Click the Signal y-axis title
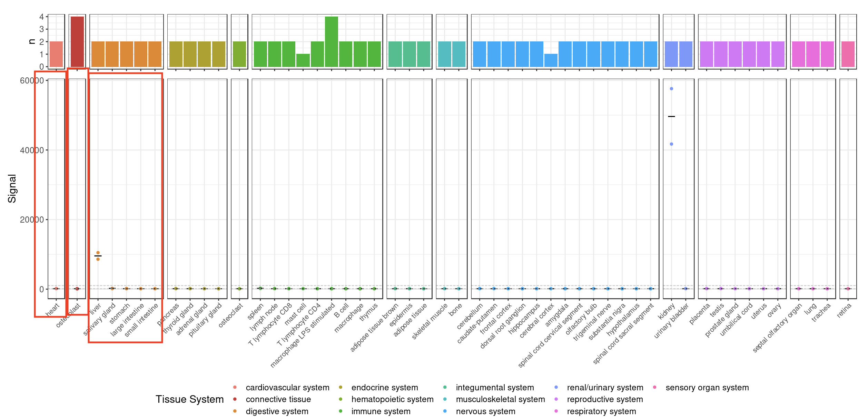Screen dimensions: 868x419 click(12, 188)
